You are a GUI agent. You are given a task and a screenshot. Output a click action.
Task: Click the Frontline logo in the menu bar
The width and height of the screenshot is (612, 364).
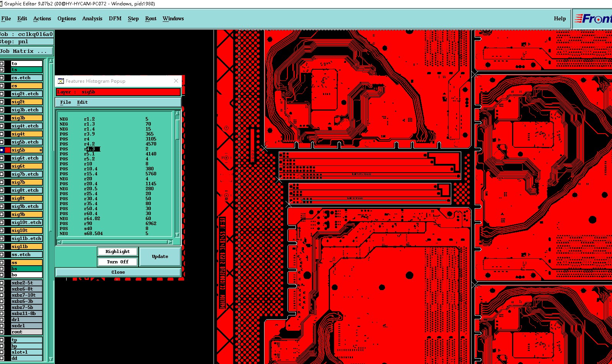[593, 18]
